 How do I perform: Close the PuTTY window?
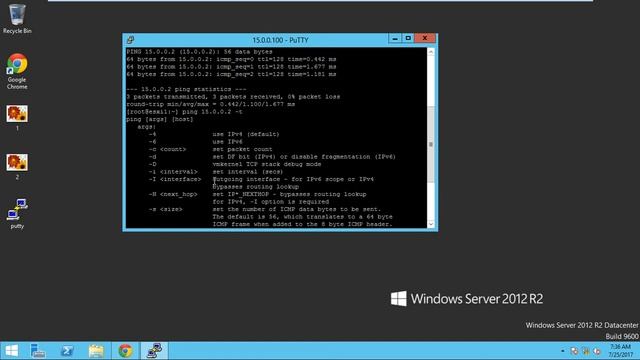pyautogui.click(x=425, y=38)
